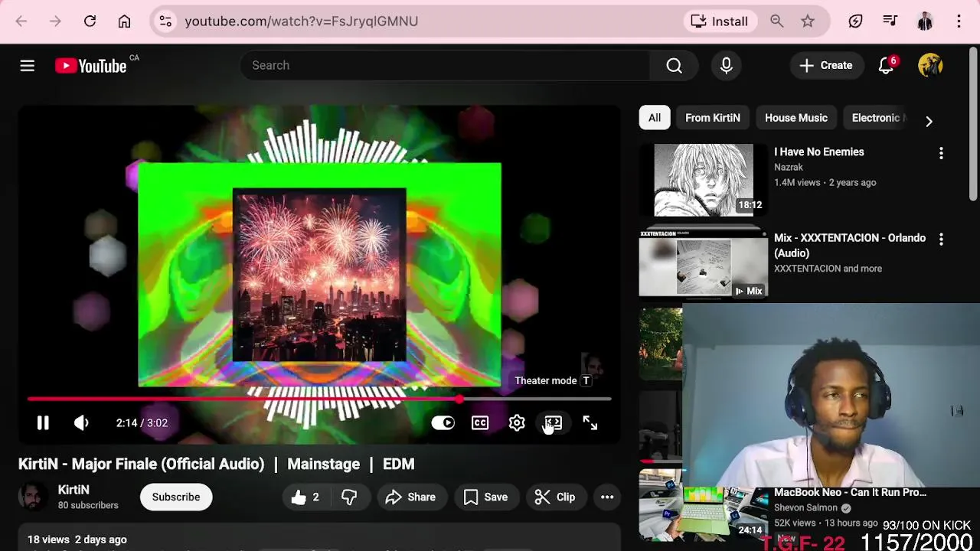Click the Nazrak channel name
Image resolution: width=980 pixels, height=551 pixels.
pos(789,167)
